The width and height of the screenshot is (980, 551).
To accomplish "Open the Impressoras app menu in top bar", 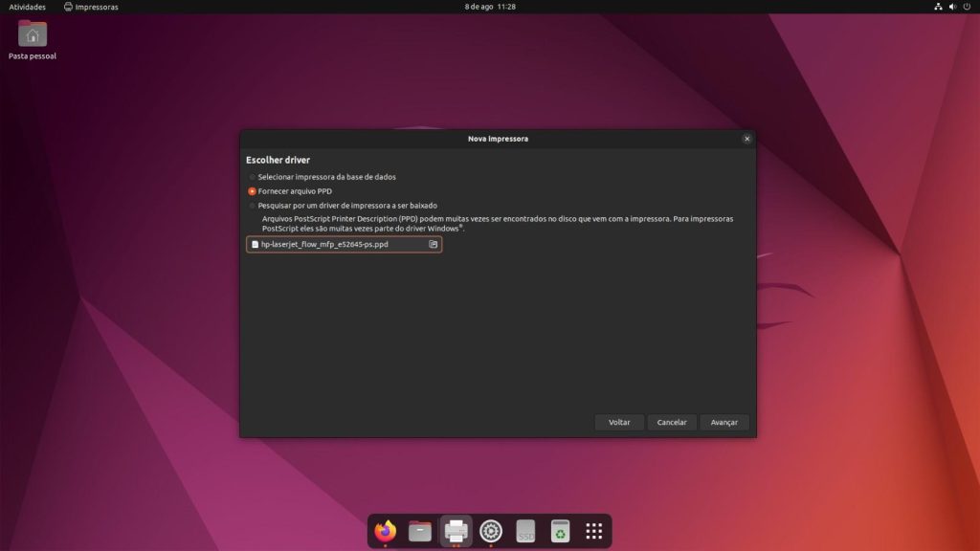I will point(91,7).
